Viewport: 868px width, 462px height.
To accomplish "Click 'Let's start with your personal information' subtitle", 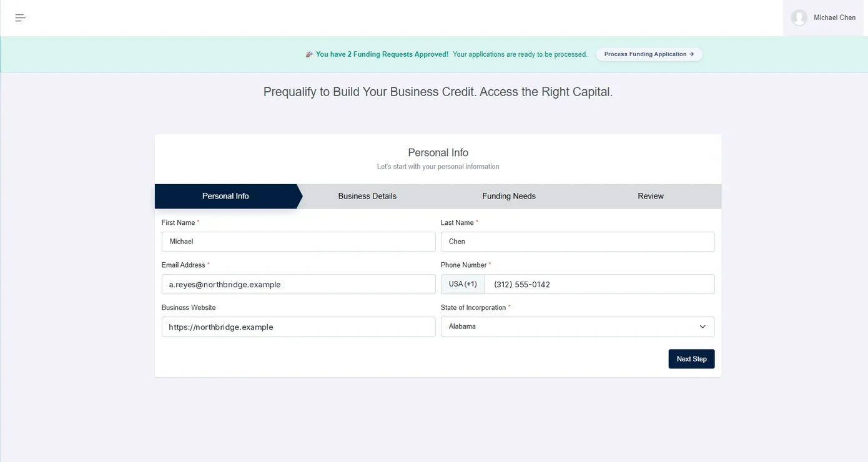I will click(x=438, y=167).
